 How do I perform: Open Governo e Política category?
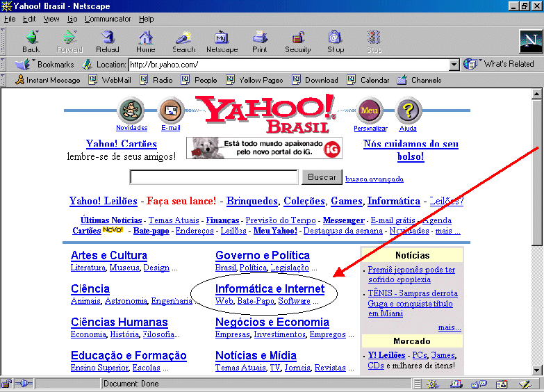click(263, 256)
